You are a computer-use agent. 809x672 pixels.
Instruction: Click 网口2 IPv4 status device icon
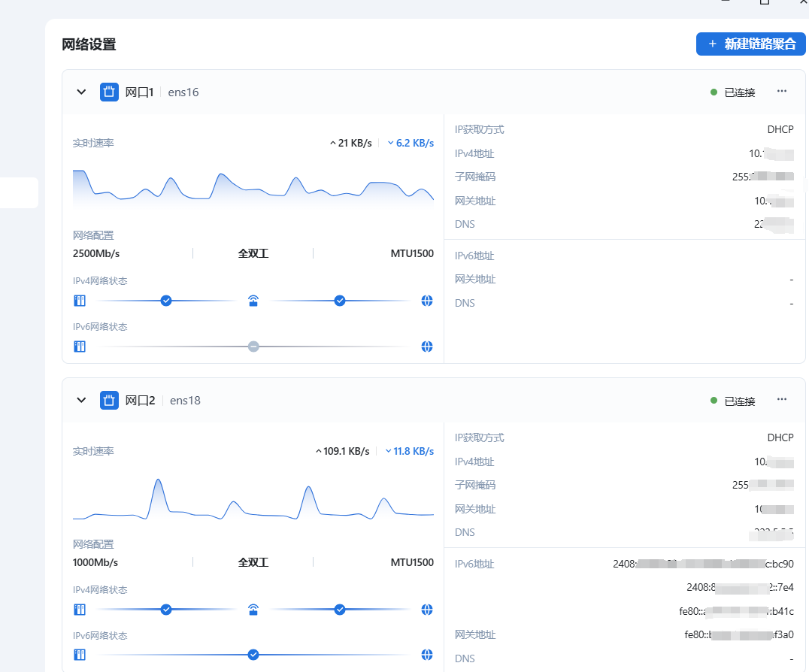tap(80, 610)
